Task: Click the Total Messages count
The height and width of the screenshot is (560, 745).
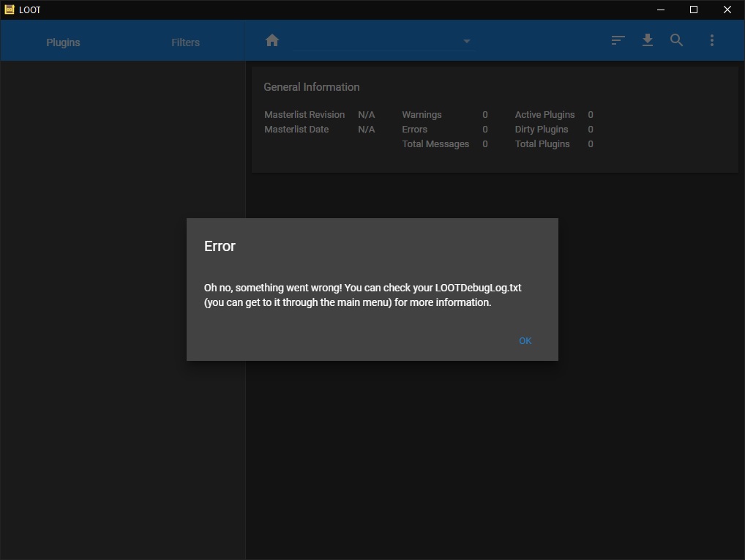Action: tap(484, 144)
